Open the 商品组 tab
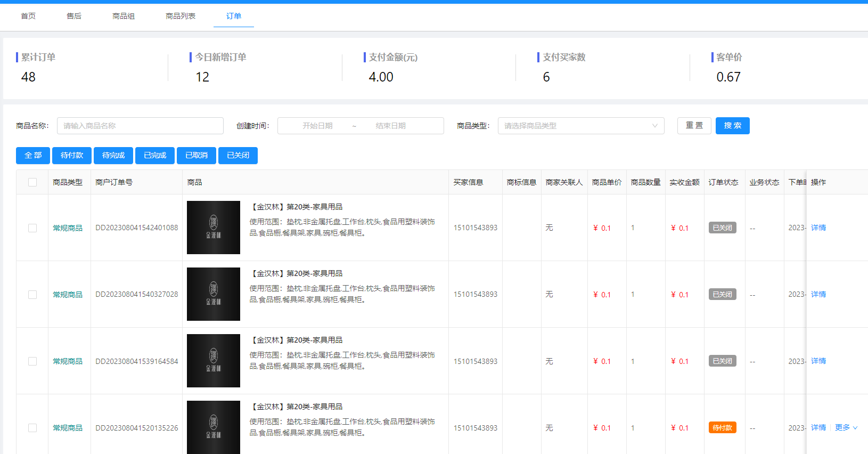Screen dimensions: 868x454 124,16
